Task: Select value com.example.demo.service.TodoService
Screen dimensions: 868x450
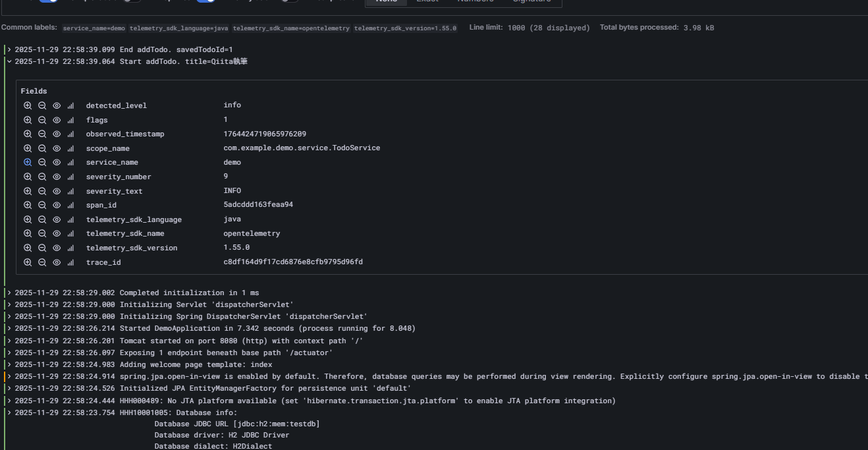Action: tap(302, 148)
